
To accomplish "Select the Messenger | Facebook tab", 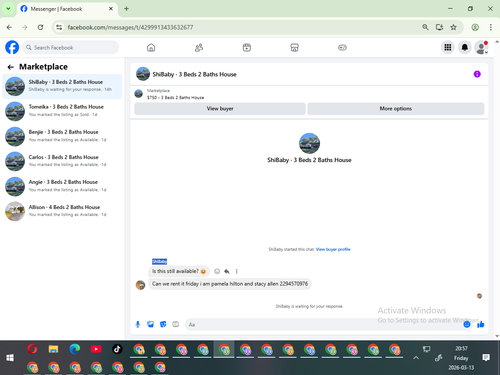I will pos(67,9).
